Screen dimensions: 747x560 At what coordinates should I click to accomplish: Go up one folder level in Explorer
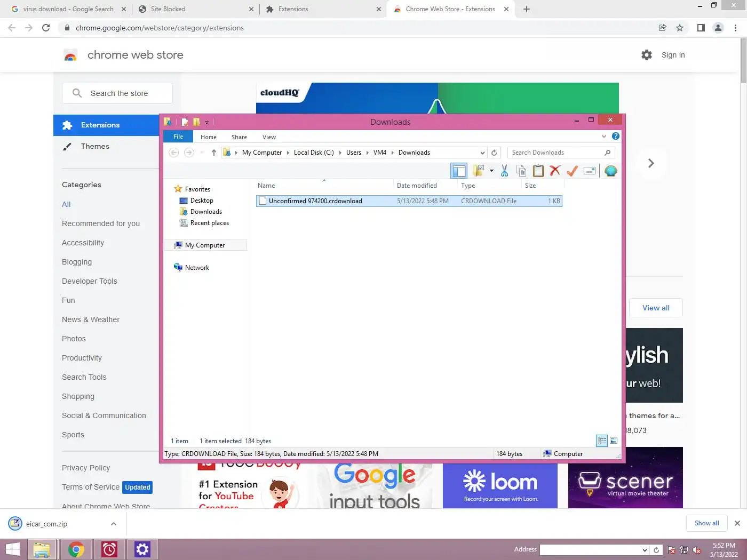click(214, 153)
